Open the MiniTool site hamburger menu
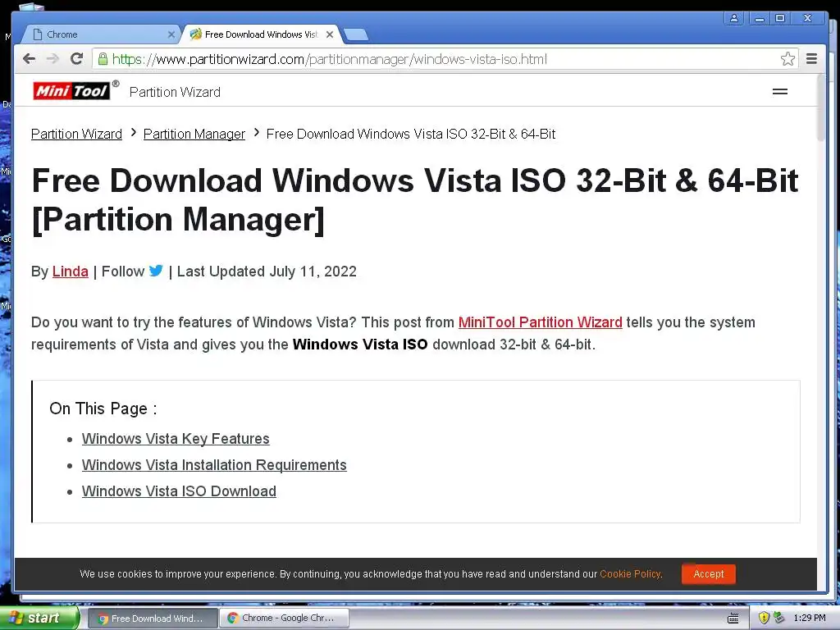Viewport: 840px width, 630px height. pos(780,92)
